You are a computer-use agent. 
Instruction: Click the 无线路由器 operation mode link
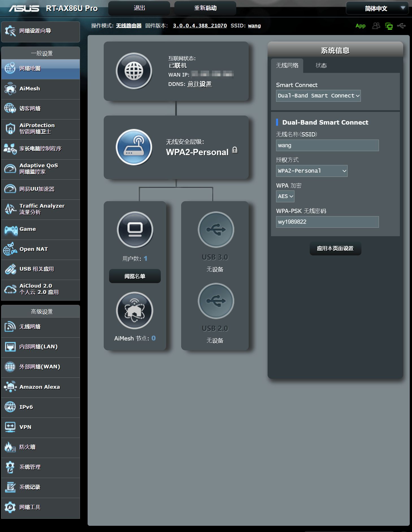(129, 26)
